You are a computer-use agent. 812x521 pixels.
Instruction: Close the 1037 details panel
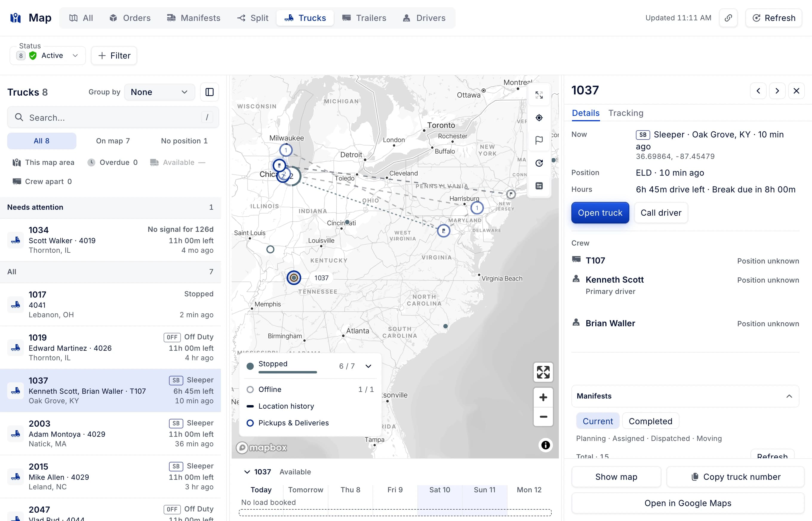[x=796, y=91]
